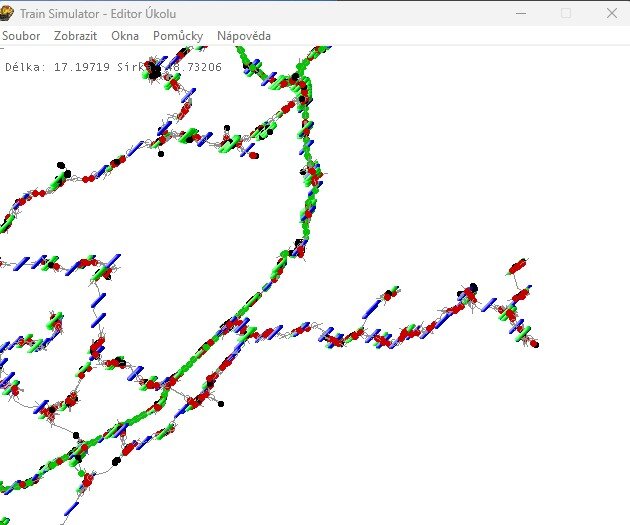Open the Soubor menu
Screen dimensions: 630x525
21,36
